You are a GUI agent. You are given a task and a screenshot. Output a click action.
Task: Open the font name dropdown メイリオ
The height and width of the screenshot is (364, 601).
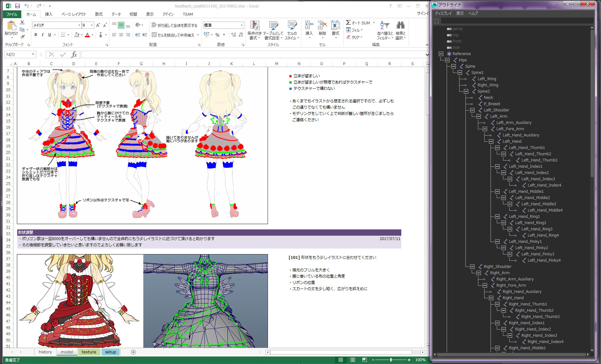(79, 25)
